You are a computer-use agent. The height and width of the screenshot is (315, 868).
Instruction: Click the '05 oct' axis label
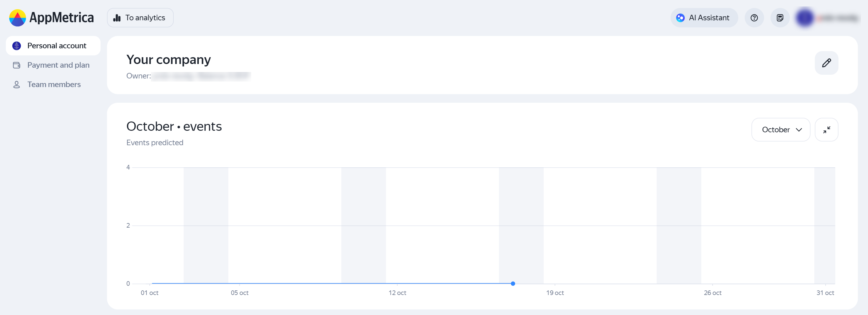pyautogui.click(x=240, y=293)
